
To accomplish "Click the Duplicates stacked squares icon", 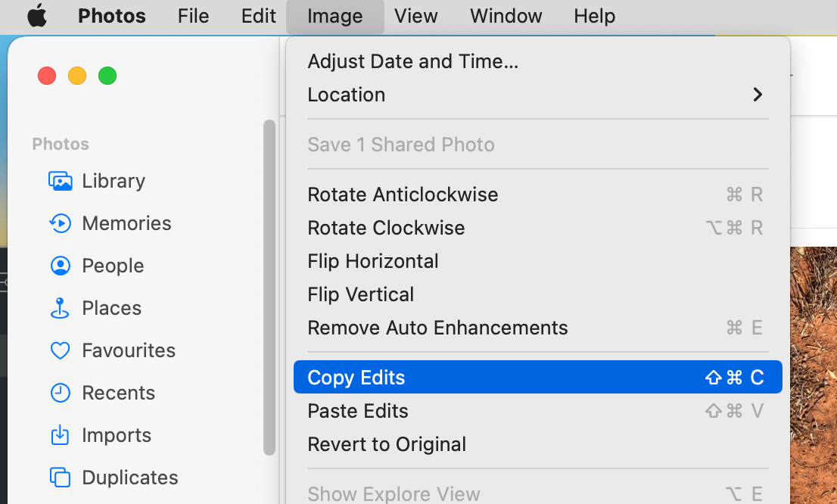I will [x=61, y=478].
